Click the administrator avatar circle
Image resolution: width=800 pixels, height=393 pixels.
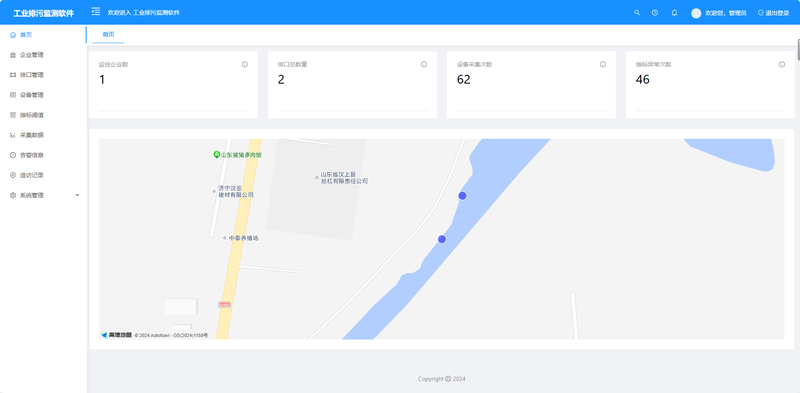696,13
